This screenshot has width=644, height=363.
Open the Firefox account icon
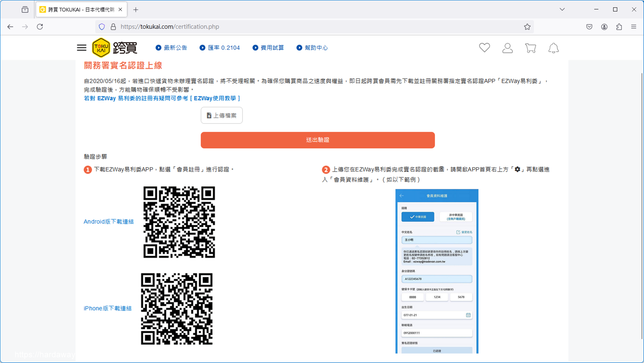(x=604, y=27)
